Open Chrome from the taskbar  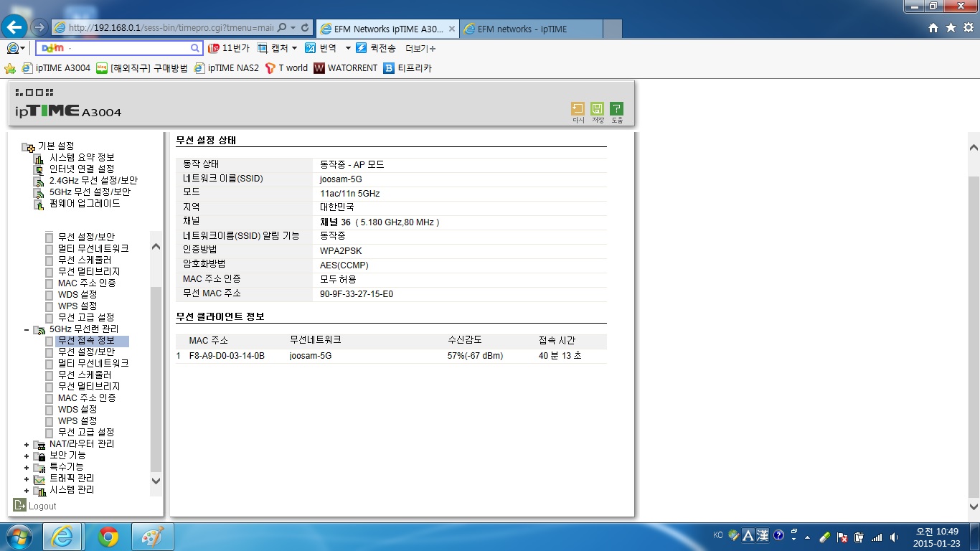[x=108, y=537]
